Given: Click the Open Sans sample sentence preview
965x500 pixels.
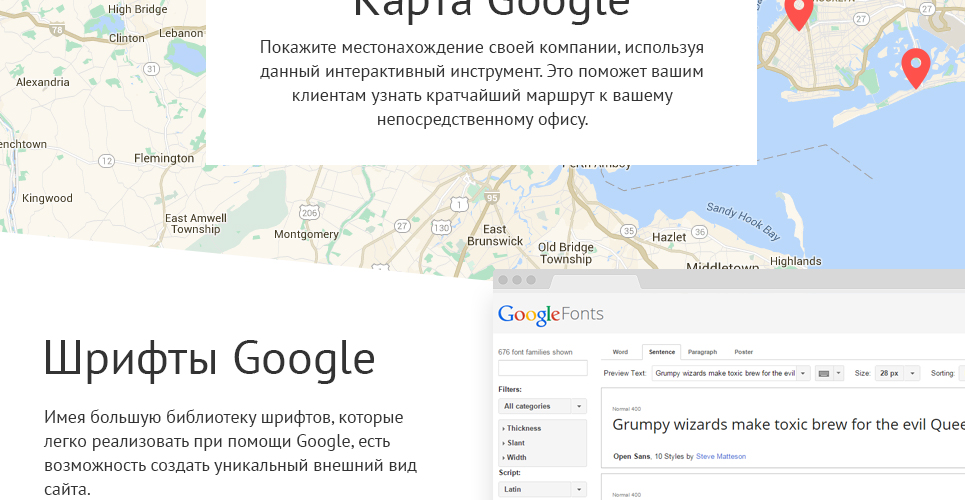Looking at the screenshot, I should pos(788,425).
